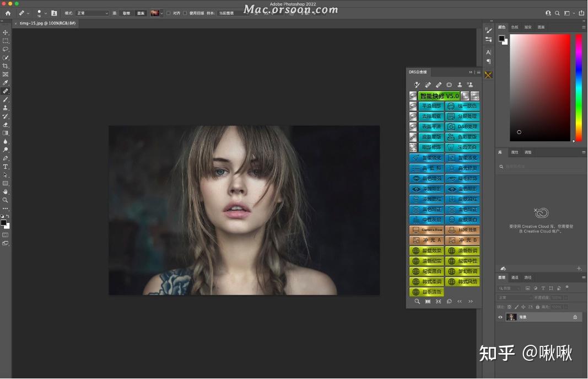The image size is (588, 379).
Task: Click the rainbow hue slider strip
Action: coord(579,87)
